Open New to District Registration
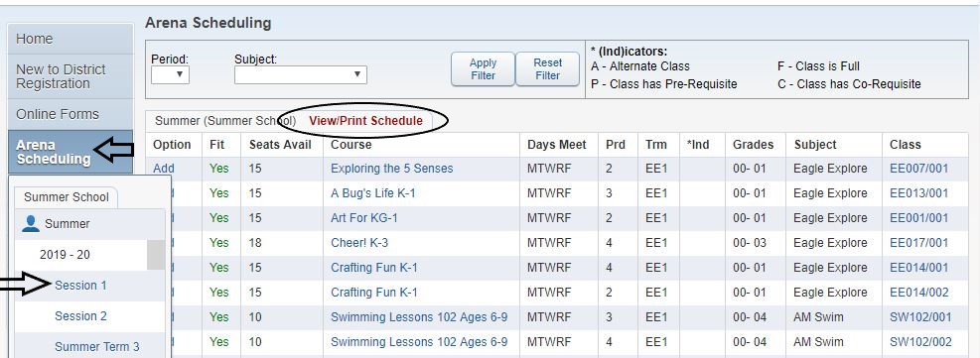Image resolution: width=980 pixels, height=358 pixels. [70, 76]
